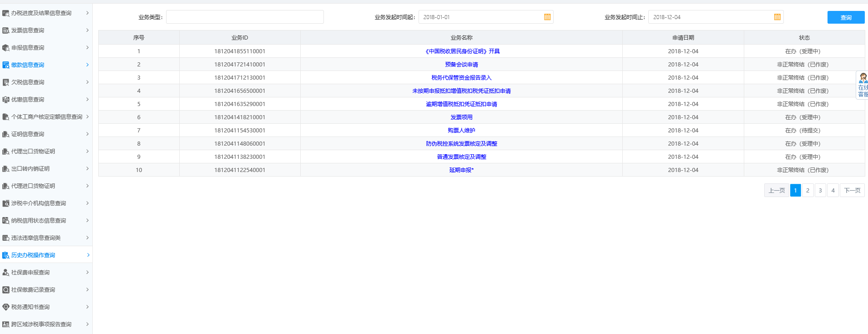Open the 发票领用 business link

pos(461,117)
